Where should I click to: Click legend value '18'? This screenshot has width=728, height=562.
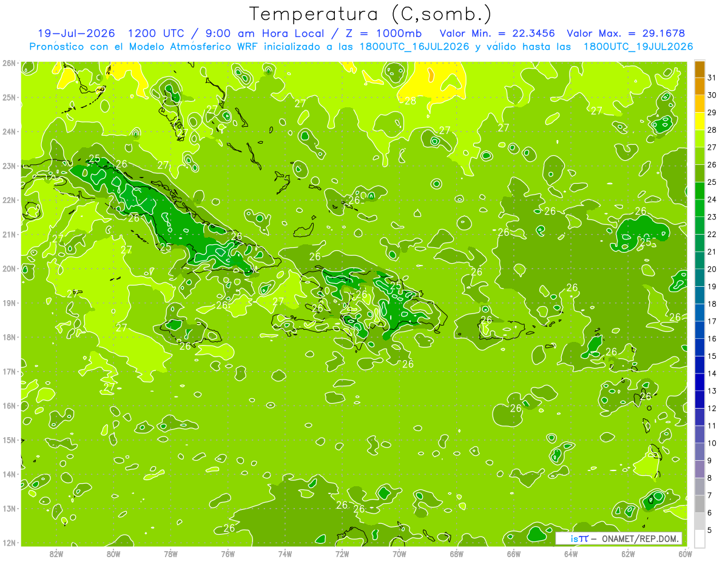click(712, 304)
